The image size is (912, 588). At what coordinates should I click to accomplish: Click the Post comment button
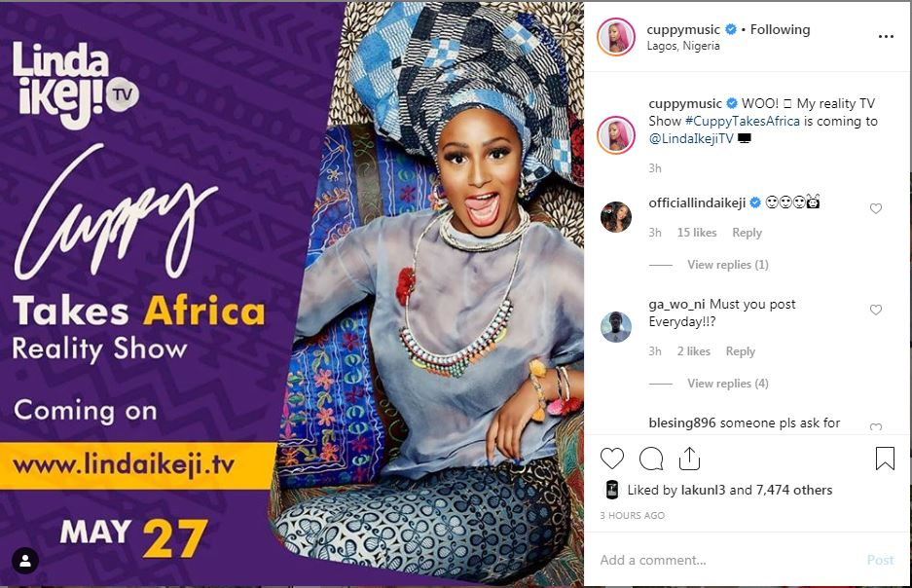pos(880,560)
